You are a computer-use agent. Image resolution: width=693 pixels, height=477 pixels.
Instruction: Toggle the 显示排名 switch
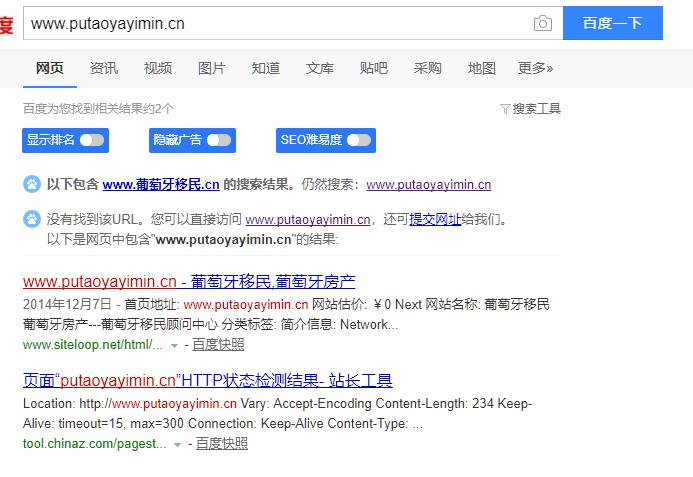[92, 140]
